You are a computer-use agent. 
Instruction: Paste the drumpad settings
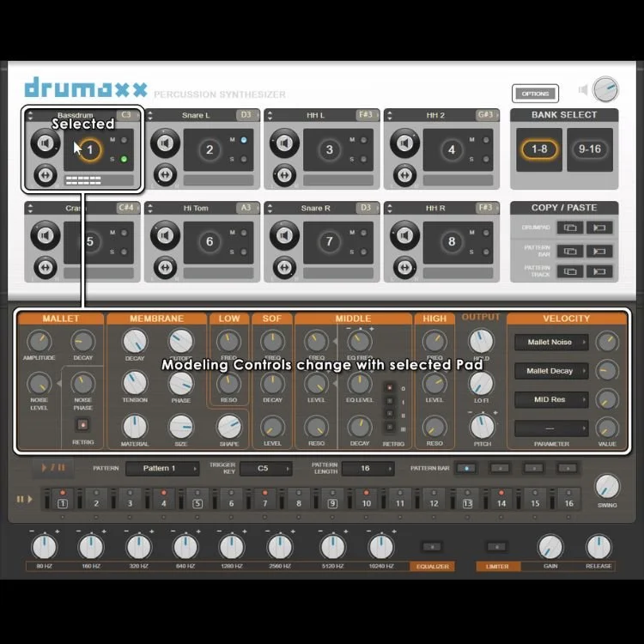click(x=599, y=228)
